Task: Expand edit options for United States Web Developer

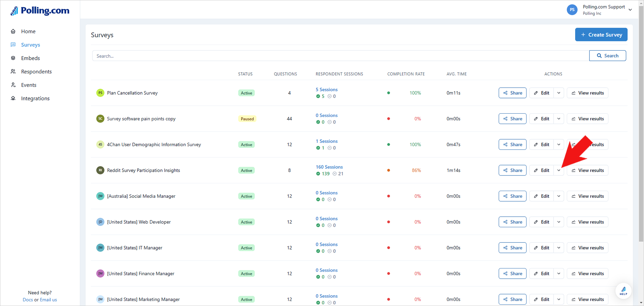Action: (x=559, y=222)
